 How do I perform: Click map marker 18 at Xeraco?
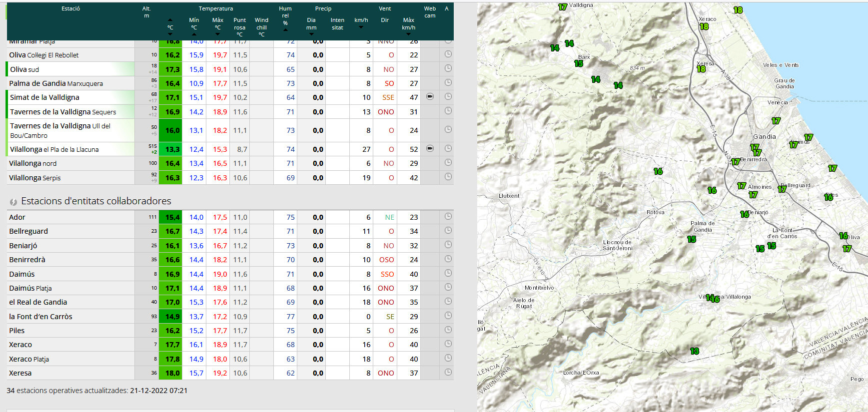coord(704,26)
